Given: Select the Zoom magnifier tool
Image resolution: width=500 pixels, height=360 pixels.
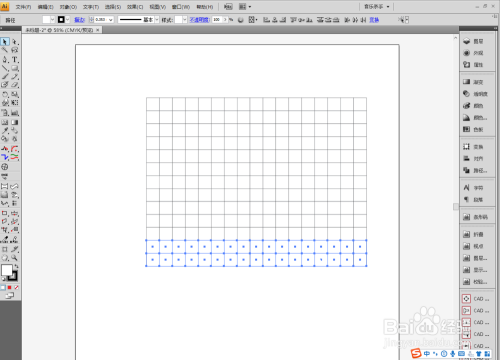Looking at the screenshot, I should click(x=15, y=258).
